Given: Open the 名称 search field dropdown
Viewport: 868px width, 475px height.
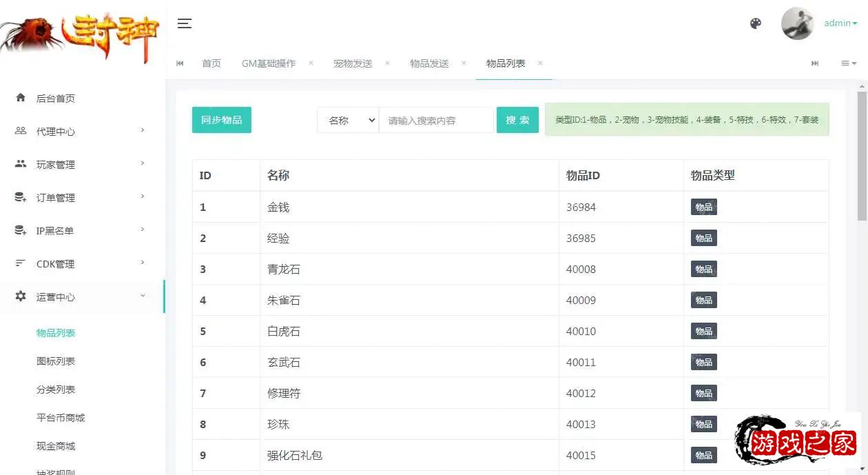Looking at the screenshot, I should [348, 120].
